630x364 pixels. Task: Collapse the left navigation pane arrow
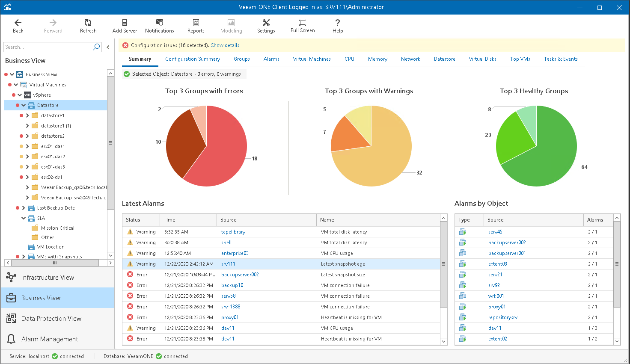108,47
